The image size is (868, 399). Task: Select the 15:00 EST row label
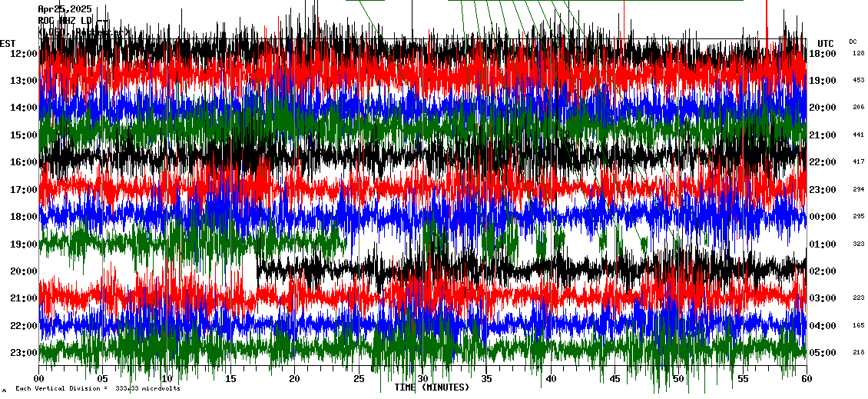point(23,135)
